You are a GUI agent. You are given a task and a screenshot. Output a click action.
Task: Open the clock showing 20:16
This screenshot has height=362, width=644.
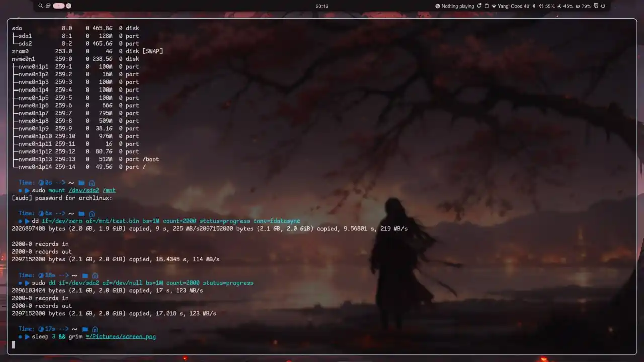tap(322, 6)
